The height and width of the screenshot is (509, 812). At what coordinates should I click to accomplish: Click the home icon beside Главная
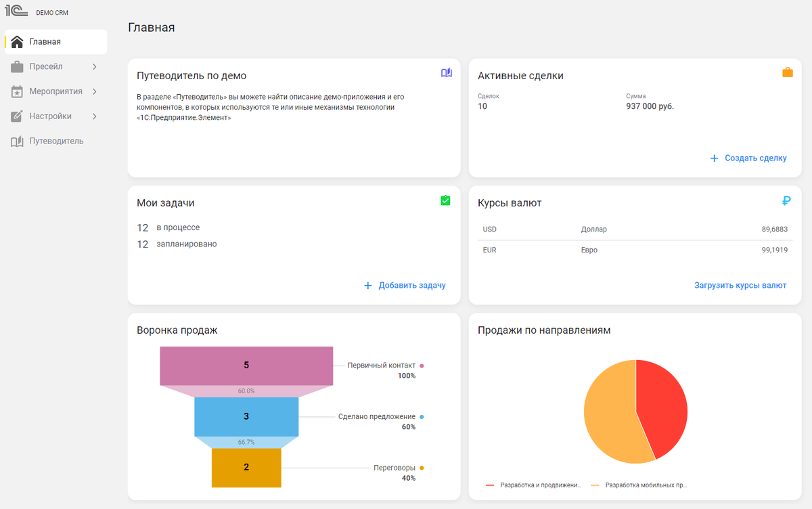(17, 42)
